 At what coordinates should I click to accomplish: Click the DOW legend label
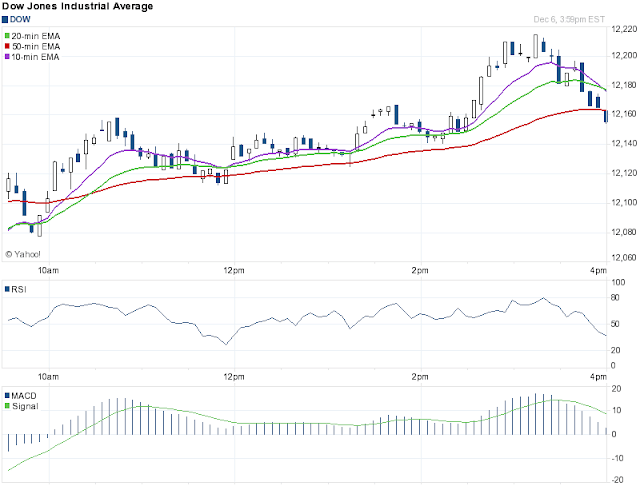point(20,19)
